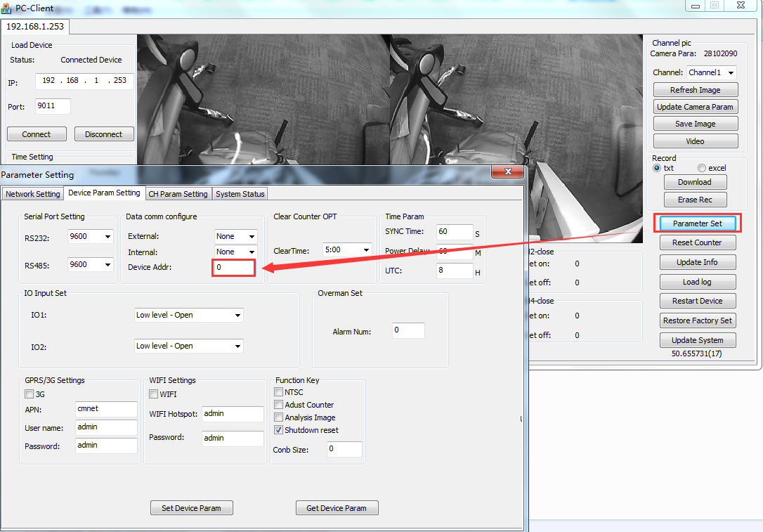This screenshot has height=532, width=763.
Task: Open RS232 baud rate dropdown
Action: point(107,237)
